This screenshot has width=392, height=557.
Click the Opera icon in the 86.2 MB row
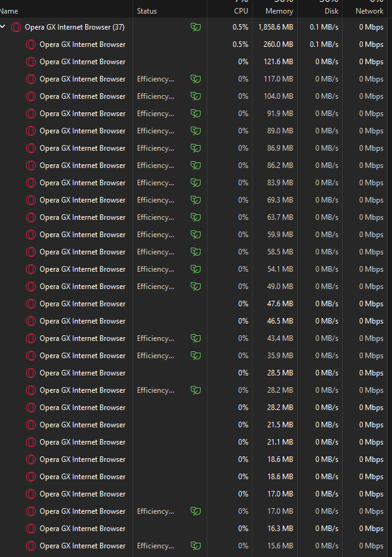[x=31, y=165]
